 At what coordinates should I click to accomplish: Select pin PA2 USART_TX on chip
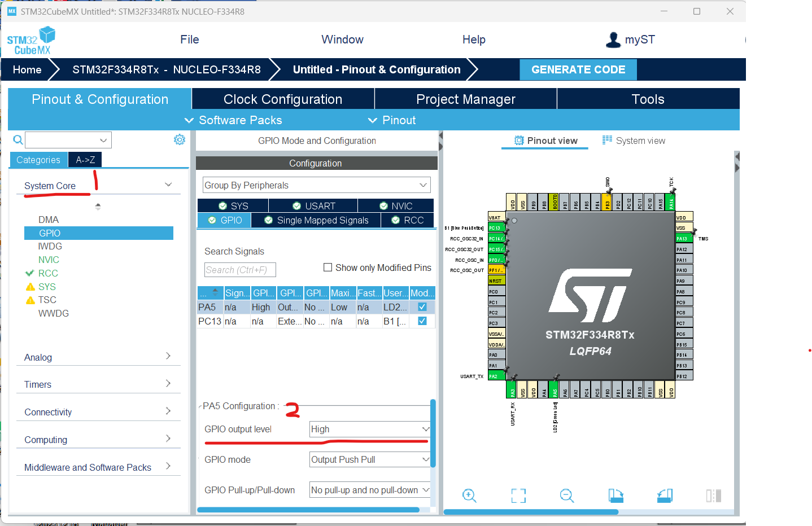coord(496,376)
